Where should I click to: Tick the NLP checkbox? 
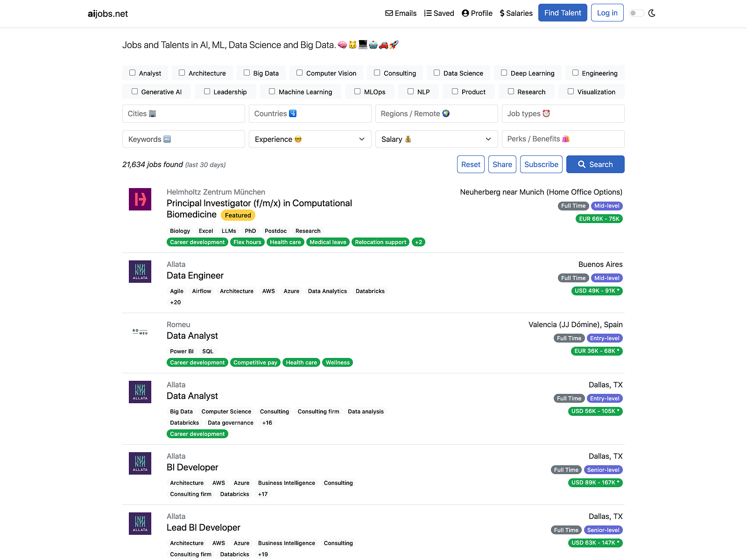coord(411,91)
